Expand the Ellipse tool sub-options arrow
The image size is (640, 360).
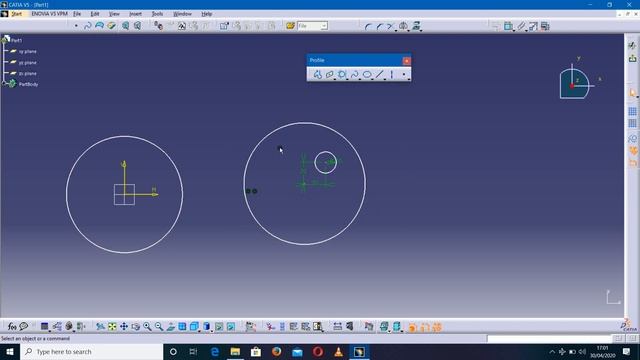tap(372, 78)
